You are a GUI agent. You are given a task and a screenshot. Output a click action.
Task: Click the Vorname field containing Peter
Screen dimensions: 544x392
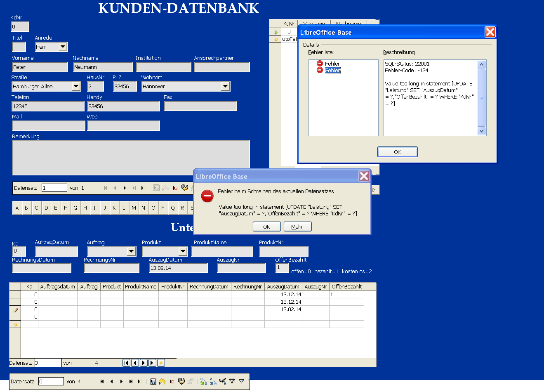[40, 67]
